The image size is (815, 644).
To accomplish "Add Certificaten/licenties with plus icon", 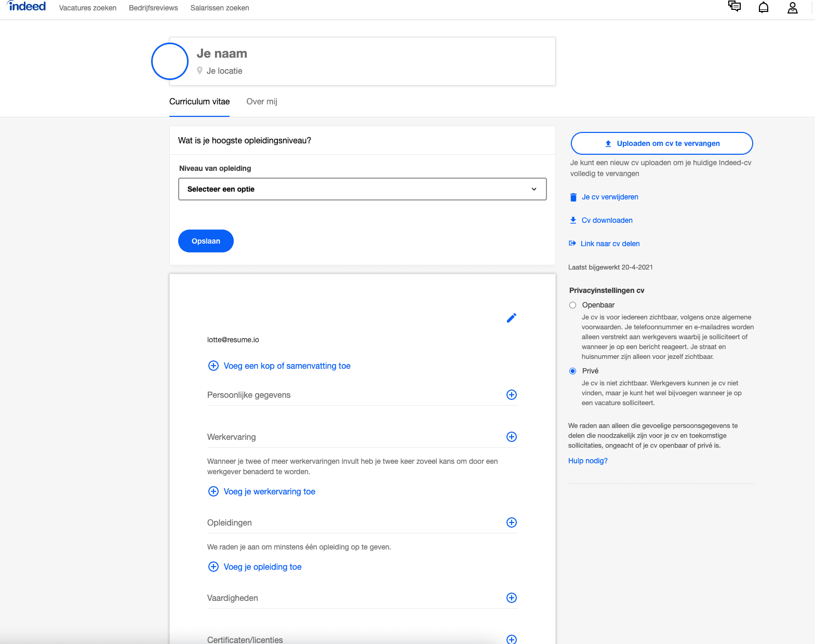I will [x=512, y=639].
